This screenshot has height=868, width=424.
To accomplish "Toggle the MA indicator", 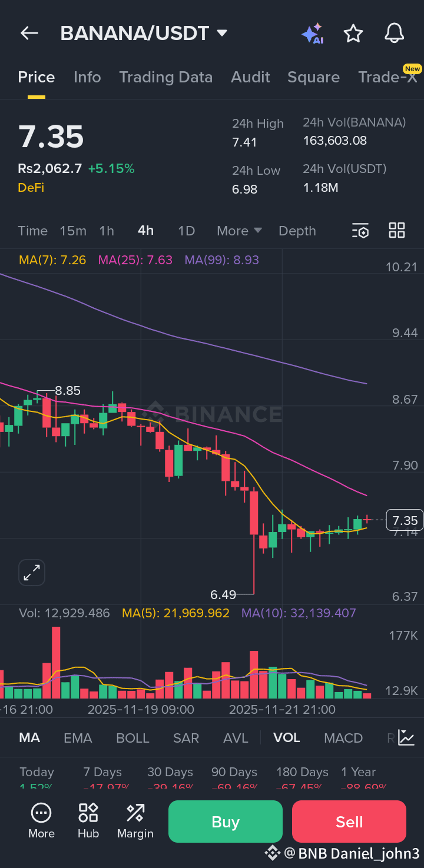I will coord(29,738).
